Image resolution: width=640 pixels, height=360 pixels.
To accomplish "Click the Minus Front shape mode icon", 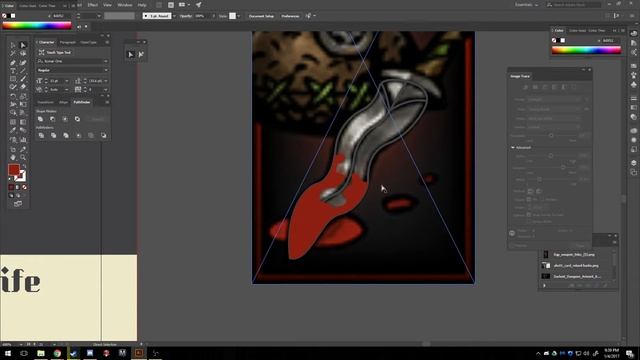I will point(53,119).
